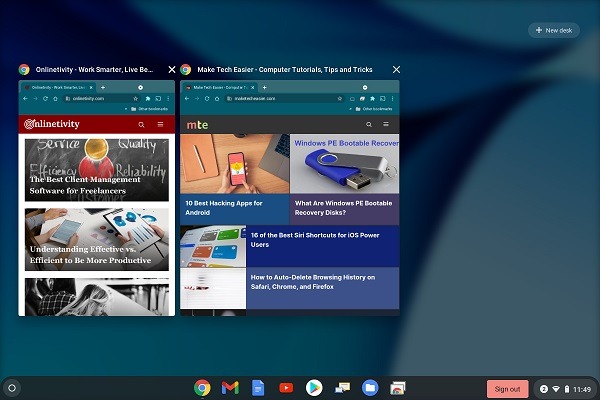Click the Sign out button

tap(507, 389)
